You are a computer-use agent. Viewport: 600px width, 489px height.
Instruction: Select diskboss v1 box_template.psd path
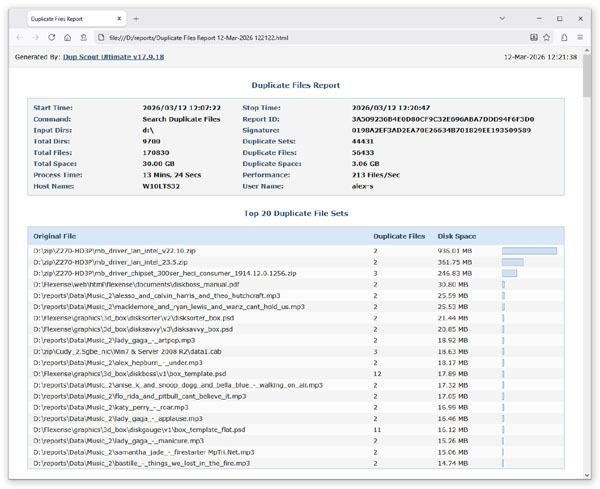point(130,373)
